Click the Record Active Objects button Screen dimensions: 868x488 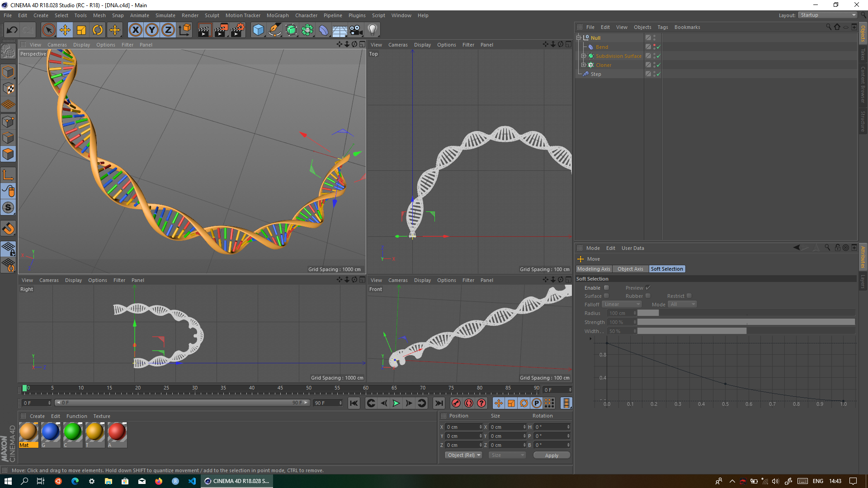(456, 403)
